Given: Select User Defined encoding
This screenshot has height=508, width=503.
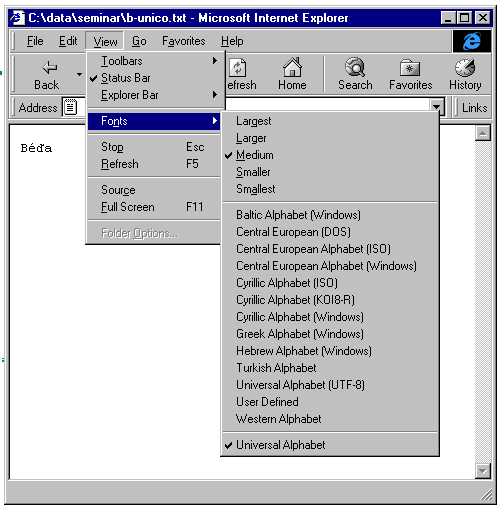Looking at the screenshot, I should pos(330,402).
